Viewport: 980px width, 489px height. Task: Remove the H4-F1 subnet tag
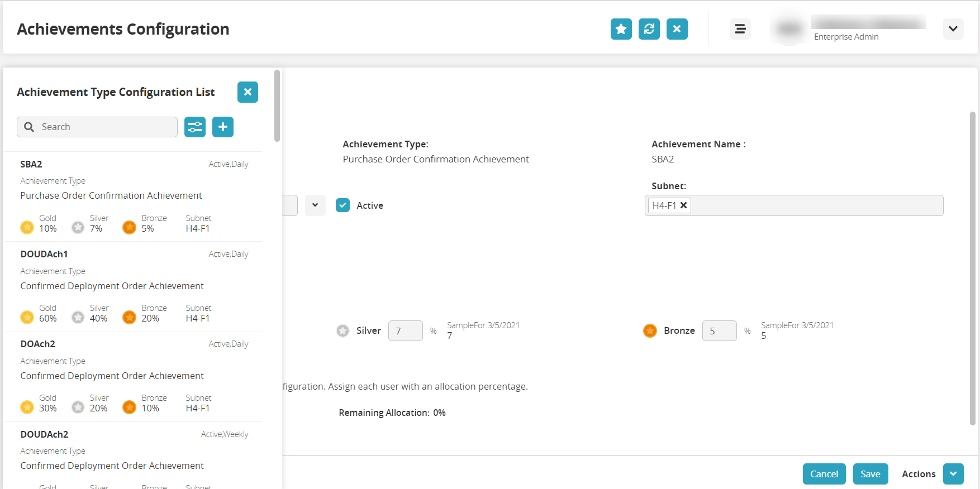coord(683,205)
